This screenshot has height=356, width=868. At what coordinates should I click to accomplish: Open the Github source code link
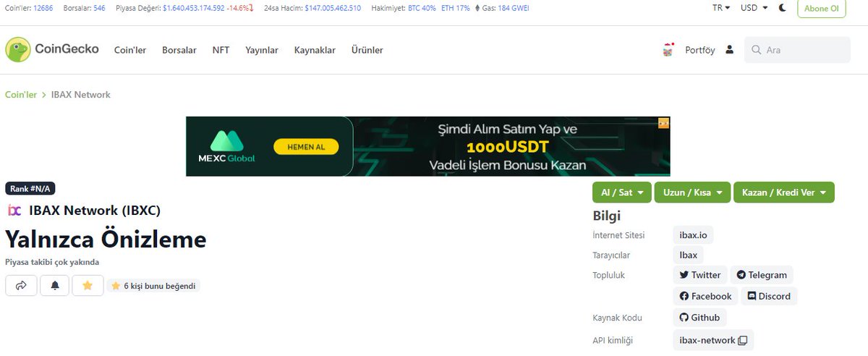click(699, 318)
